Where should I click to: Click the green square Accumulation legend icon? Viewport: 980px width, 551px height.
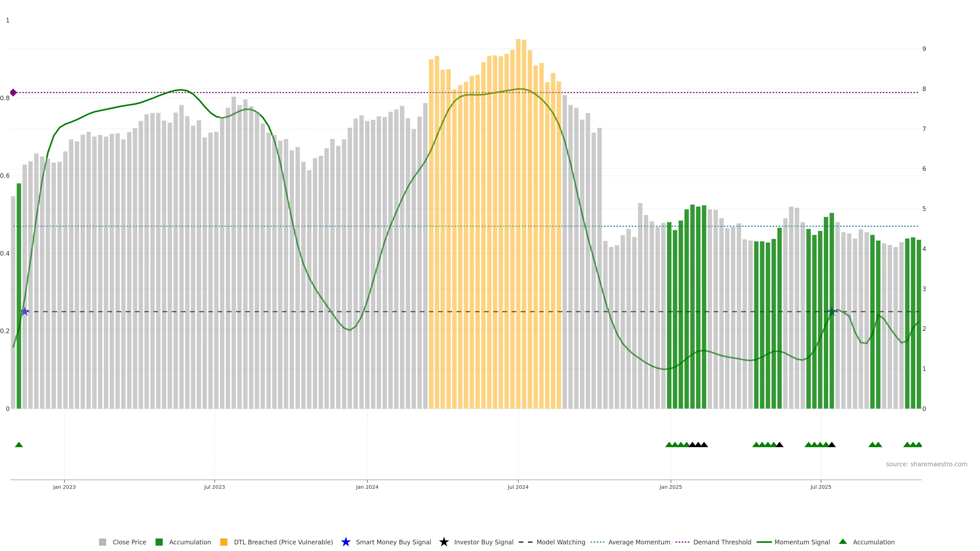point(159,542)
